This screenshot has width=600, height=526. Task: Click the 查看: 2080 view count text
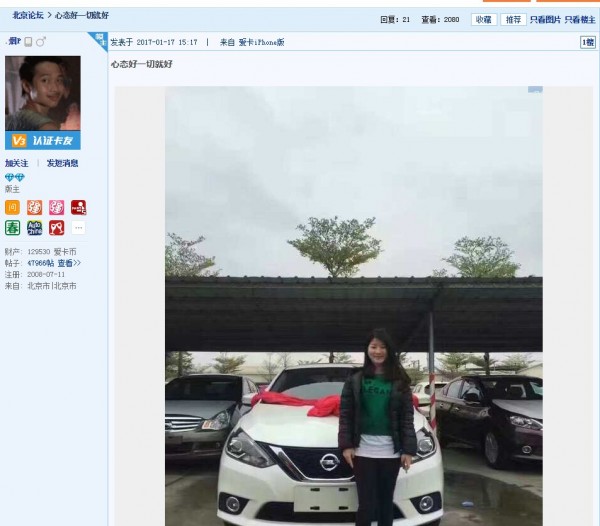[440, 20]
